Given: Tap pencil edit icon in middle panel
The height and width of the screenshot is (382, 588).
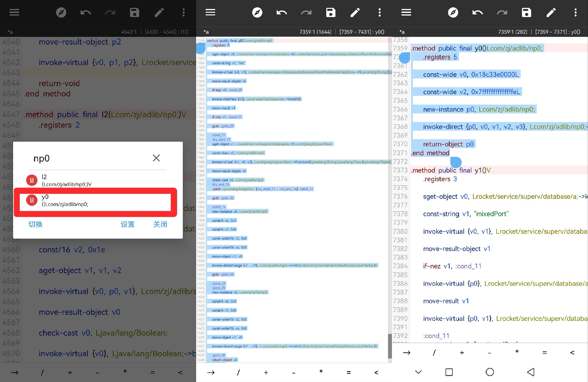Looking at the screenshot, I should (x=355, y=12).
